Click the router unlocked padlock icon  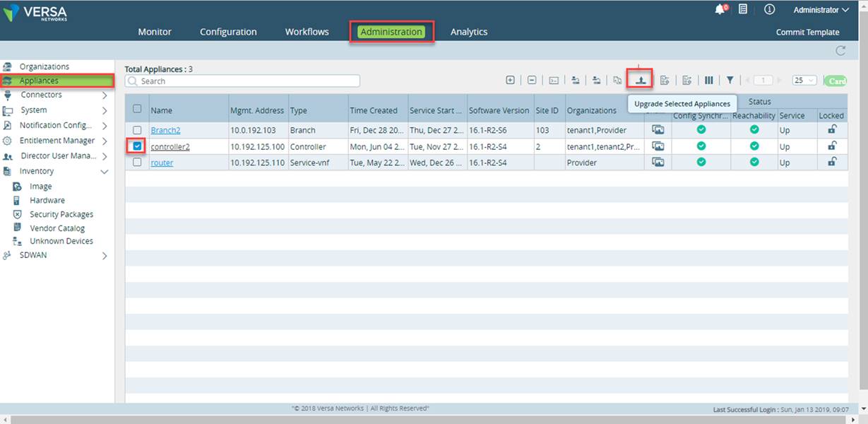[833, 162]
